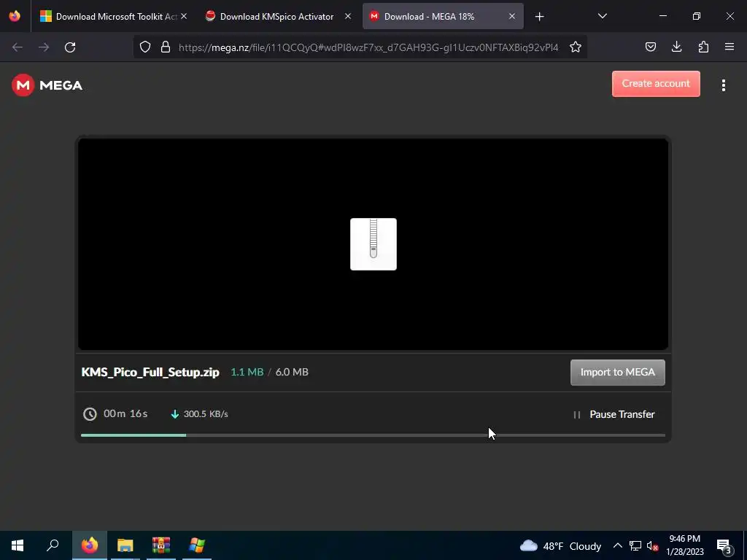Screen dimensions: 747x560
Task: Open the Firefox hamburger application menu
Action: click(729, 47)
